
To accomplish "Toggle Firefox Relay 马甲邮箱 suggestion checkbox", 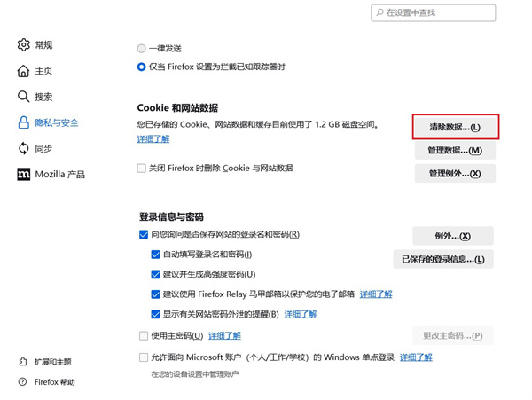I will pos(155,294).
